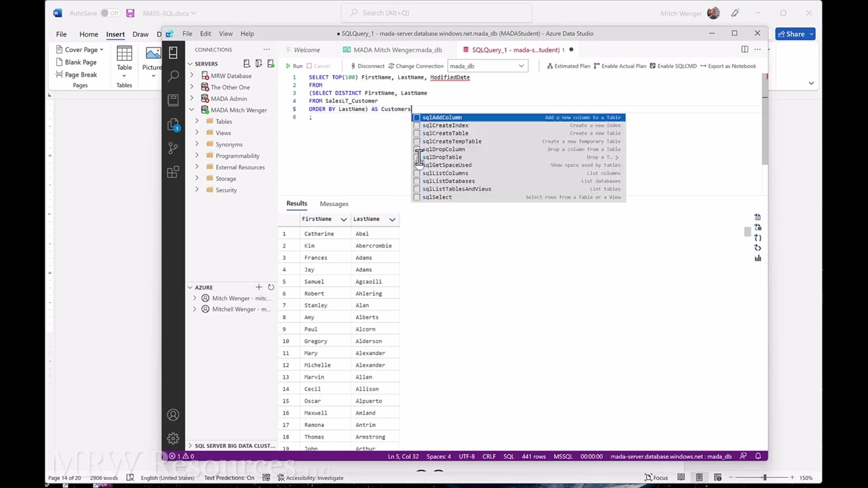Choose sqlListColumns from the snippet list
This screenshot has width=868, height=488.
click(518, 174)
